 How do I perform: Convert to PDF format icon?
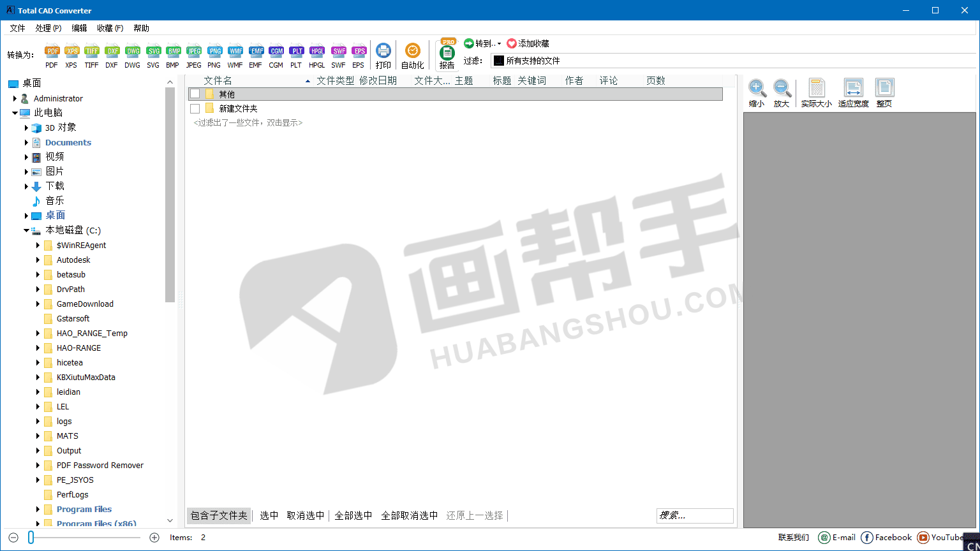[x=52, y=56]
